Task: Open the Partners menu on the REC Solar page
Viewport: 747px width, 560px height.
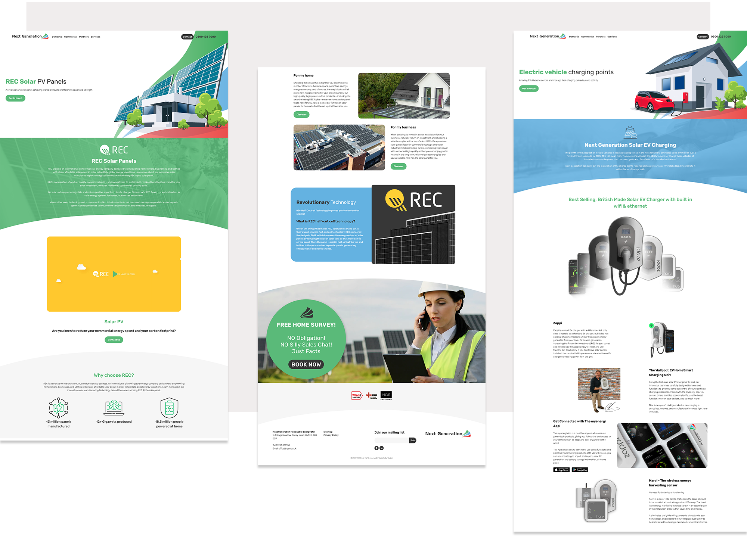Action: (x=84, y=37)
